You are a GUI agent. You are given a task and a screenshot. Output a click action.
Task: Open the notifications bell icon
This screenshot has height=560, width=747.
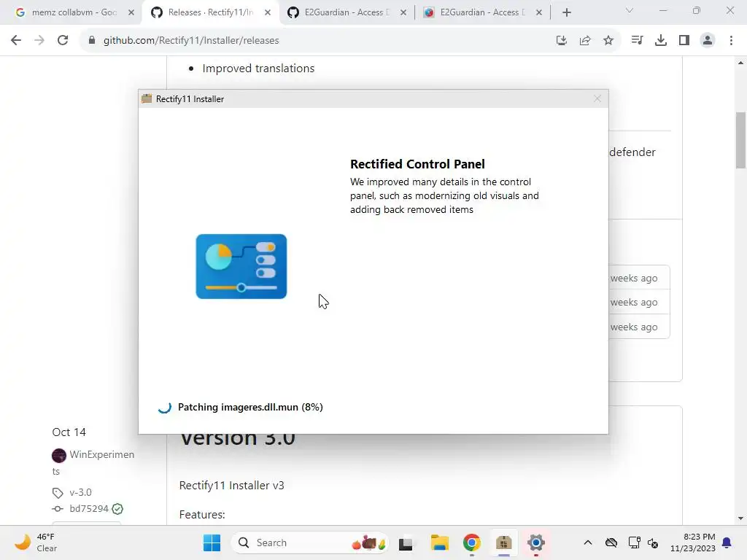click(727, 542)
